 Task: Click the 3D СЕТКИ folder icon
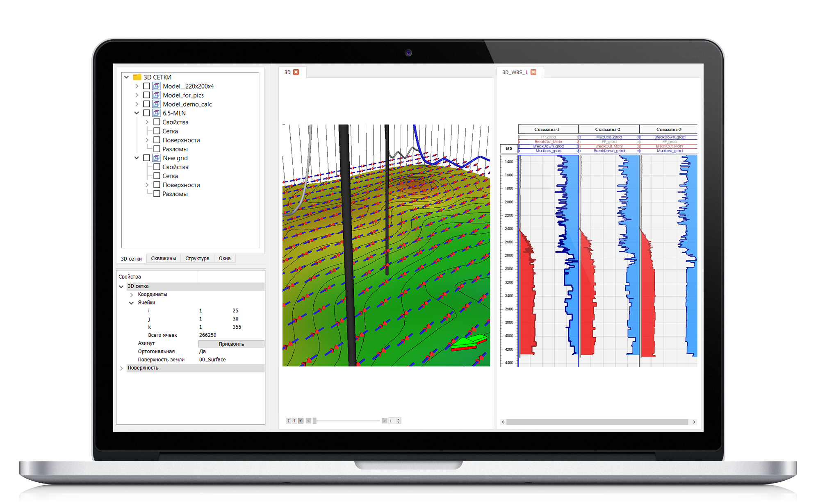click(137, 77)
